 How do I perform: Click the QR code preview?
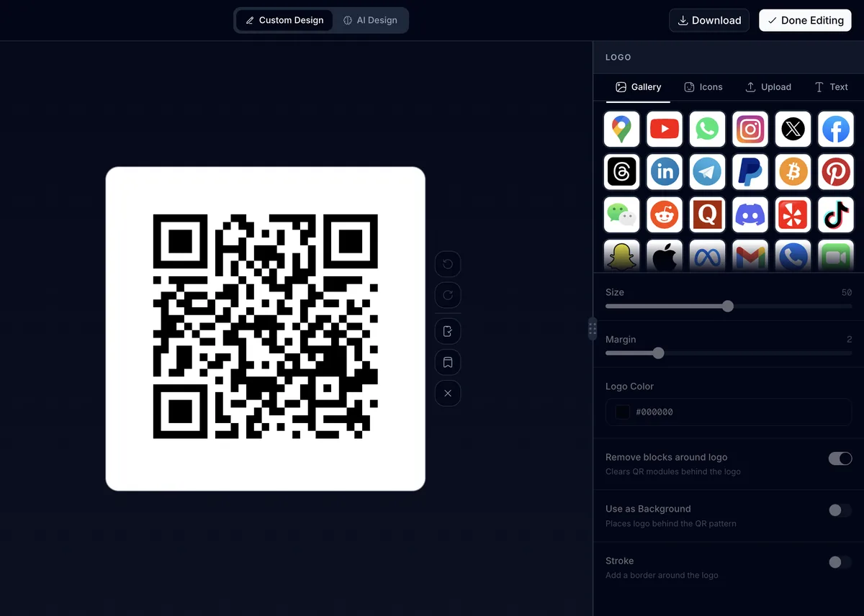pos(266,329)
